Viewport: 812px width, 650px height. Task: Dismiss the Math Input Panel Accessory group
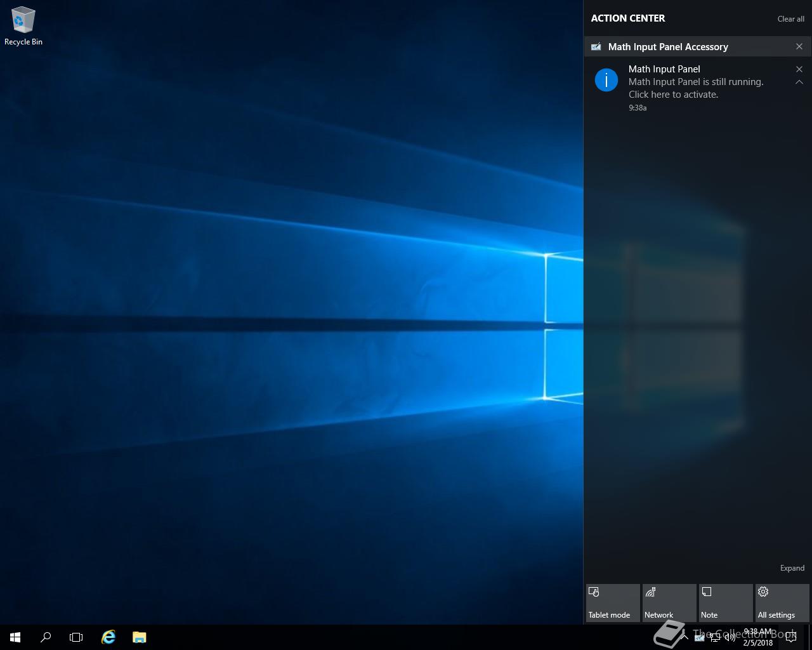click(x=799, y=46)
